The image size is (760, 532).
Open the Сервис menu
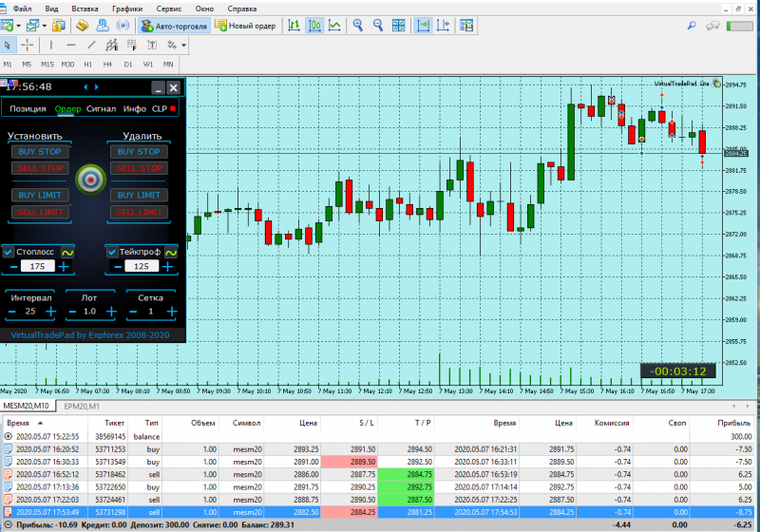tap(169, 9)
